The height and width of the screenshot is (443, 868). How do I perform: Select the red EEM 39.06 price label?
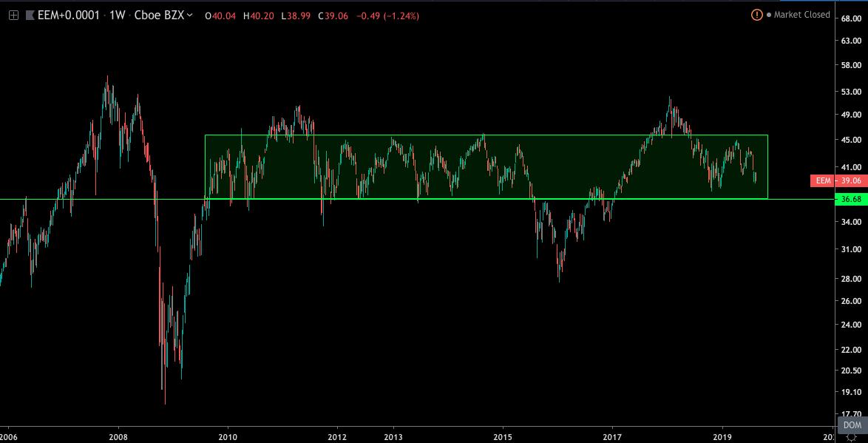point(838,180)
